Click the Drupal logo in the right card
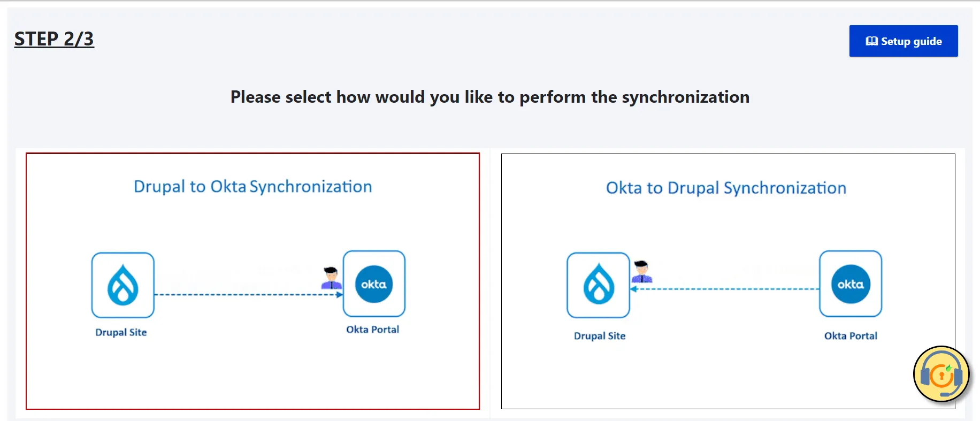 pyautogui.click(x=599, y=285)
